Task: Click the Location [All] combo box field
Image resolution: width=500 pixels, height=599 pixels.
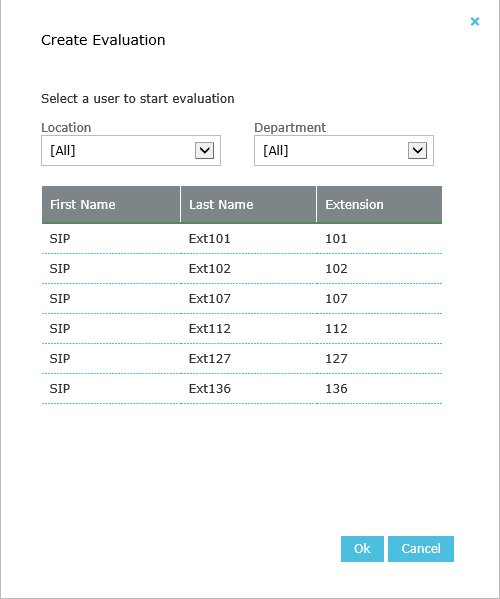Action: point(131,151)
